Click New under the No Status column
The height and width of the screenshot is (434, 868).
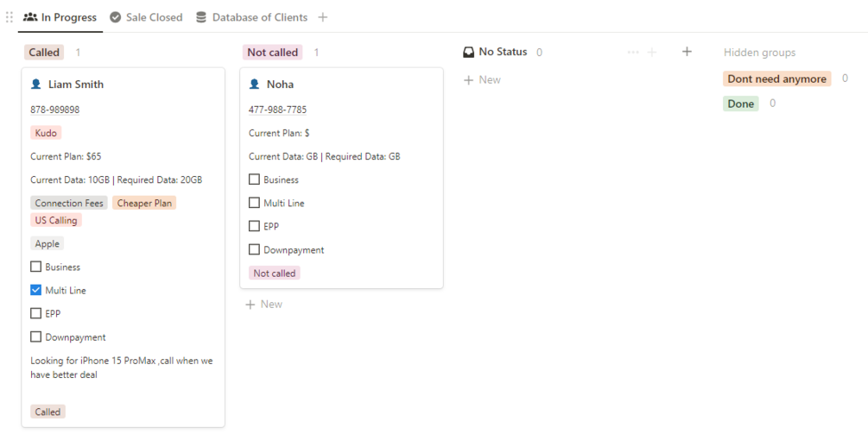[483, 80]
